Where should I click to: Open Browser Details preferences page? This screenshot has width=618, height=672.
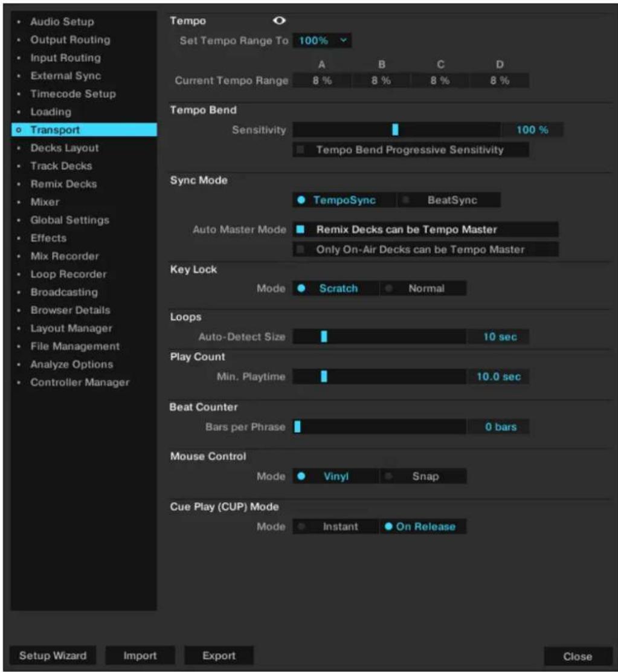click(70, 310)
